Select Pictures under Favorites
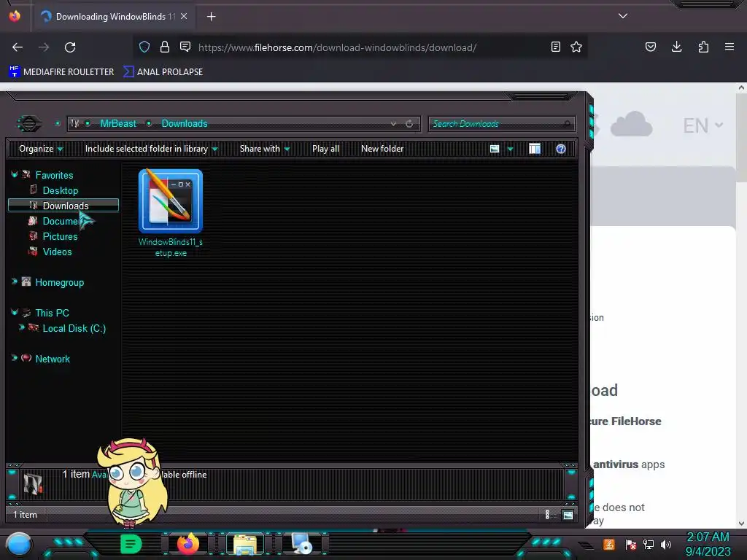Viewport: 747px width, 560px height. pos(60,236)
